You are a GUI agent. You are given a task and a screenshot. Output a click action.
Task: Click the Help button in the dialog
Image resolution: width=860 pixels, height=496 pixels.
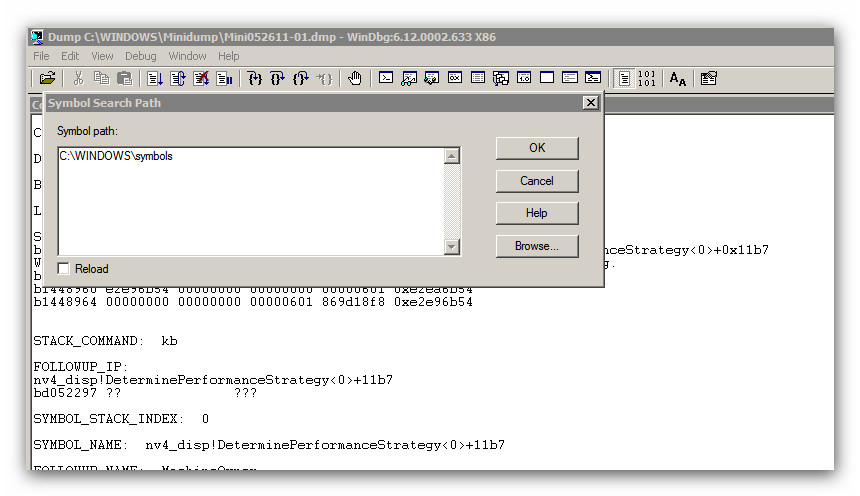pyautogui.click(x=537, y=213)
